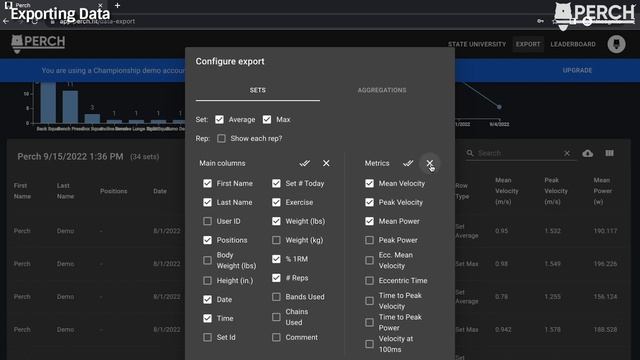Check the Comment column
Image resolution: width=640 pixels, height=360 pixels.
coord(276,338)
